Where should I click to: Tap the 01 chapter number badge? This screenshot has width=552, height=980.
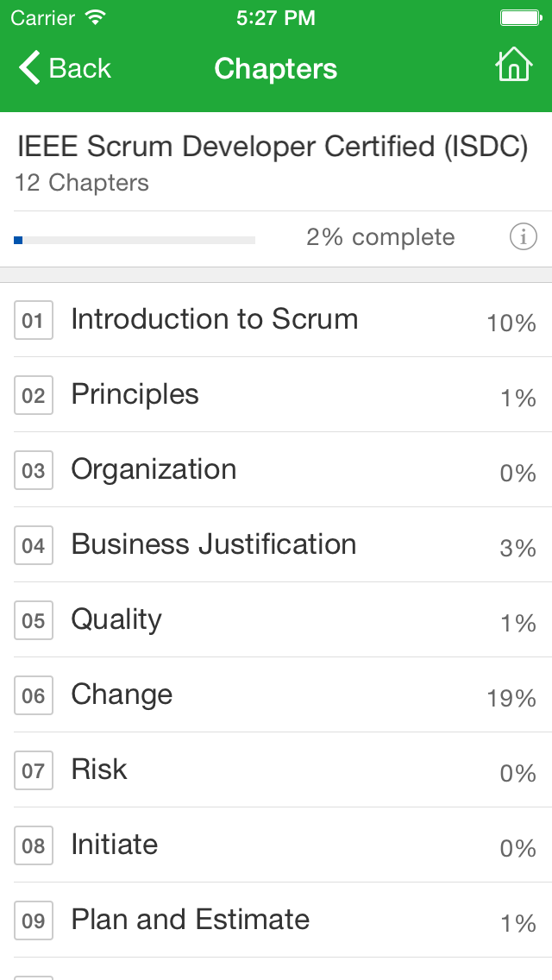34,321
